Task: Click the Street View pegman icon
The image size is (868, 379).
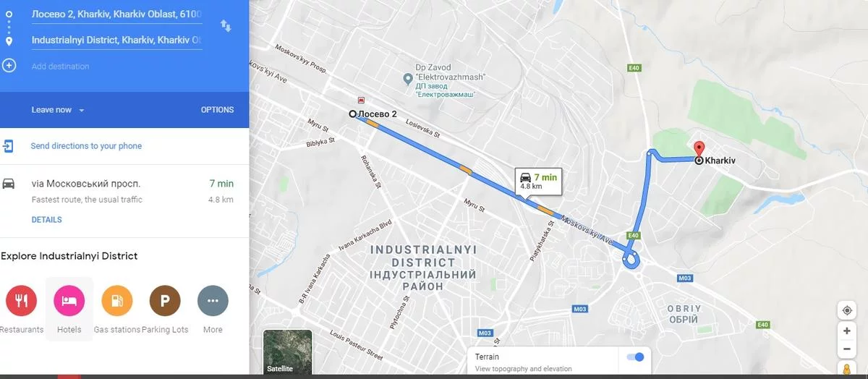Action: point(846,369)
